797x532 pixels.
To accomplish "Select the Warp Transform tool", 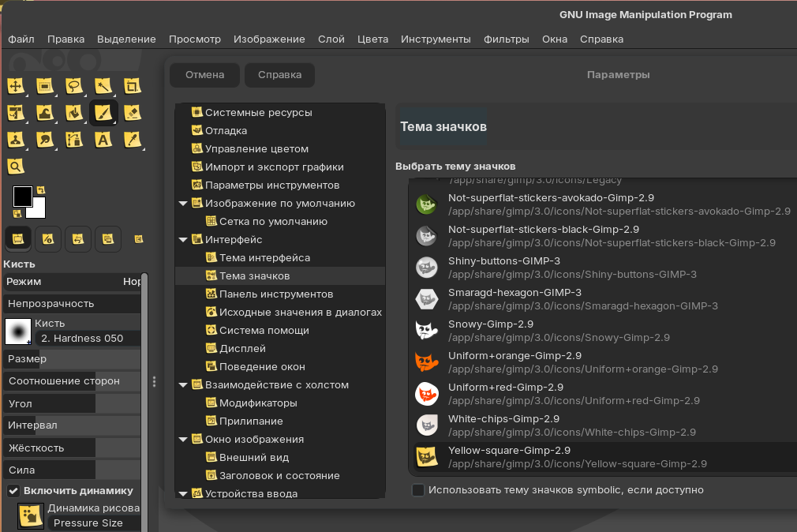I will (45, 113).
